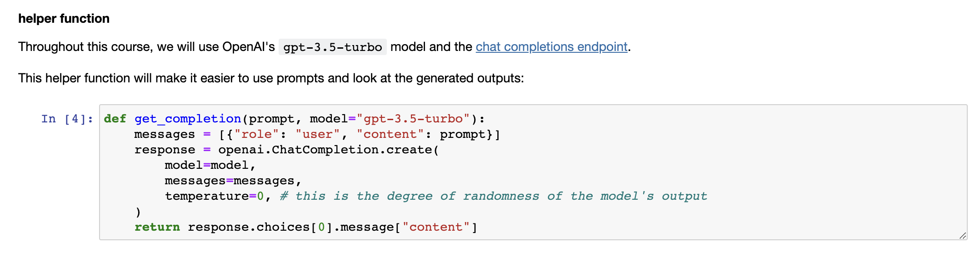Screen dimensions: 980x253
Task: Open the chat completions endpoint link
Action: tap(551, 47)
